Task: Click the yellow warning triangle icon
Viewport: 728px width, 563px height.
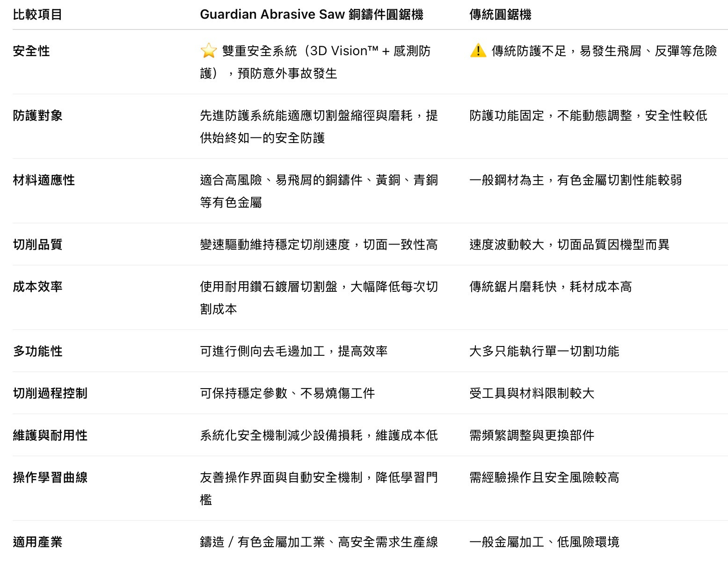Action: (478, 51)
